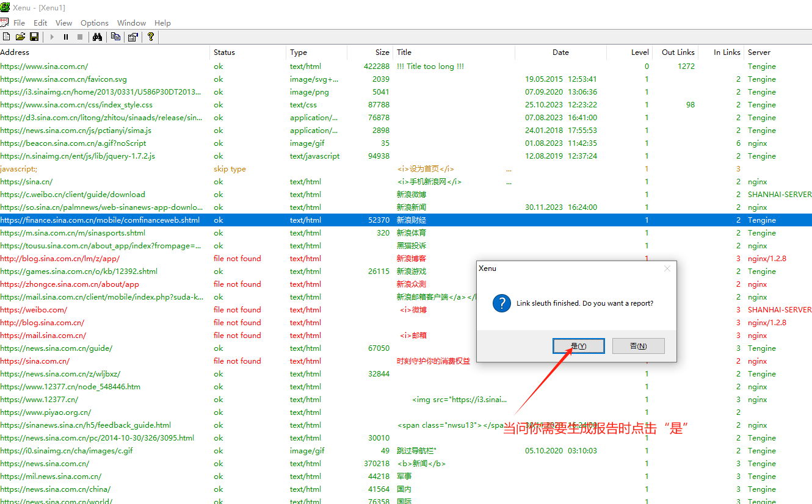Sort by the Status column header

tap(248, 52)
